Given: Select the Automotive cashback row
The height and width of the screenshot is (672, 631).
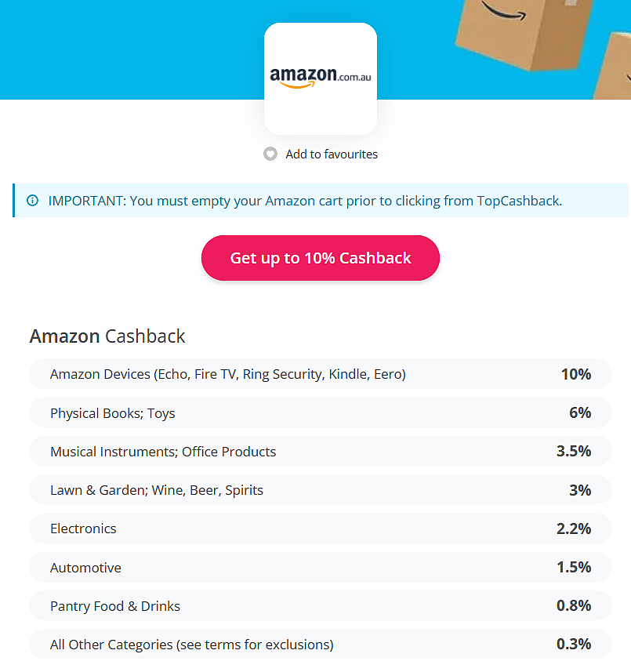Looking at the screenshot, I should pyautogui.click(x=321, y=567).
